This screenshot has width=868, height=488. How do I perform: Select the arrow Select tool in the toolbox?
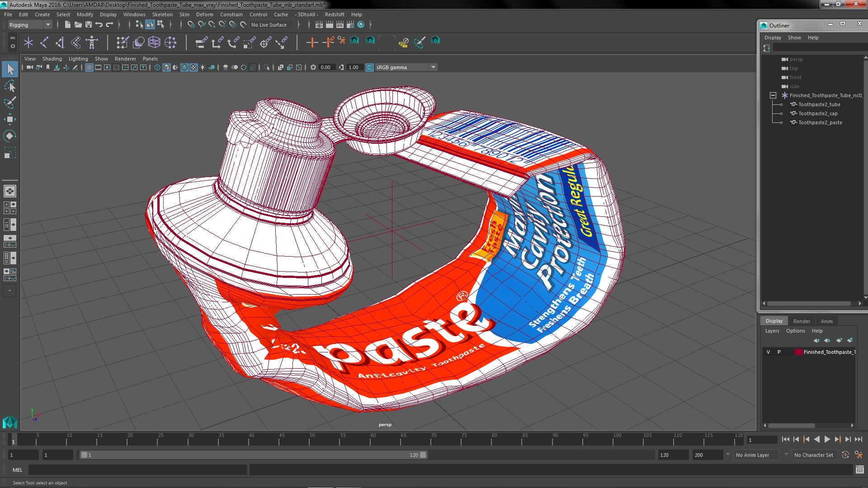point(10,69)
